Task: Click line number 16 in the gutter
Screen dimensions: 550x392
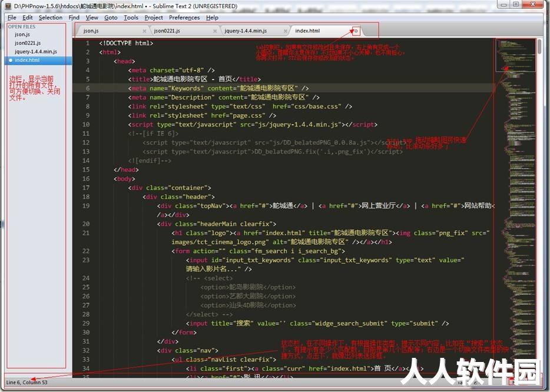Action: (86, 179)
